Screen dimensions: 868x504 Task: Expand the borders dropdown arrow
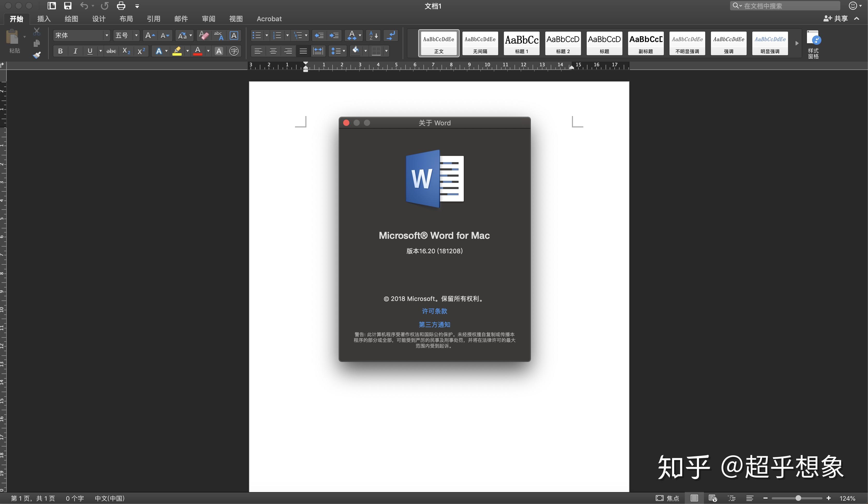(386, 51)
